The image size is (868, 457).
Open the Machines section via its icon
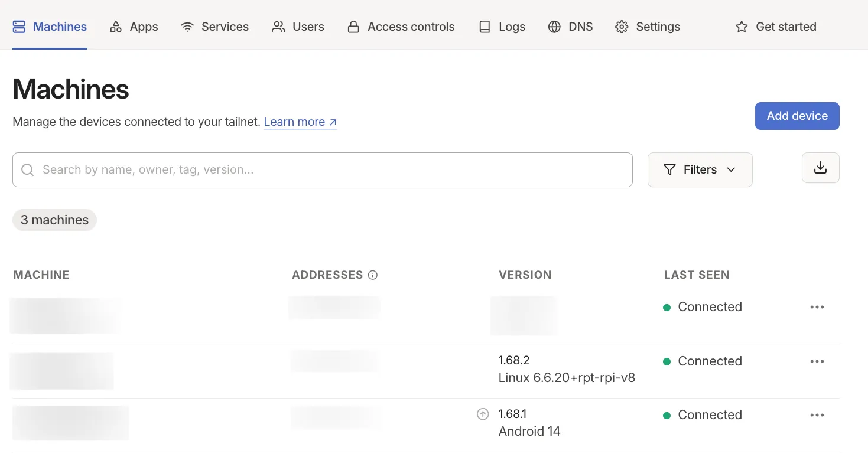(19, 26)
